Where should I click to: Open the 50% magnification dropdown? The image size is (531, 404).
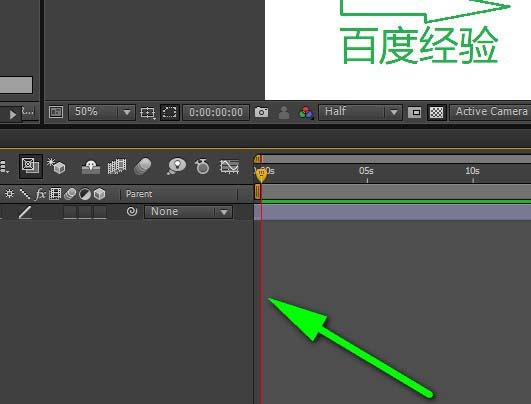pos(102,112)
